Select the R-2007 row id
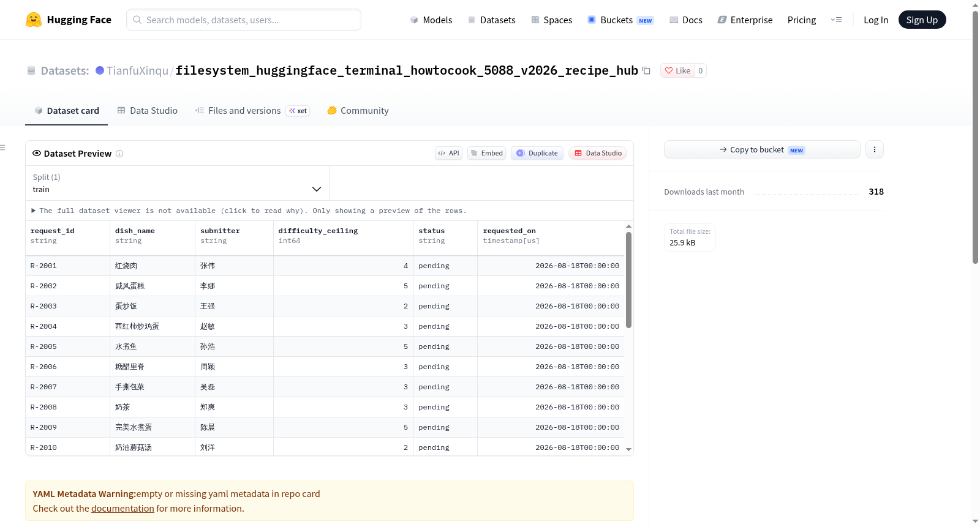The image size is (980, 527). click(x=67, y=387)
